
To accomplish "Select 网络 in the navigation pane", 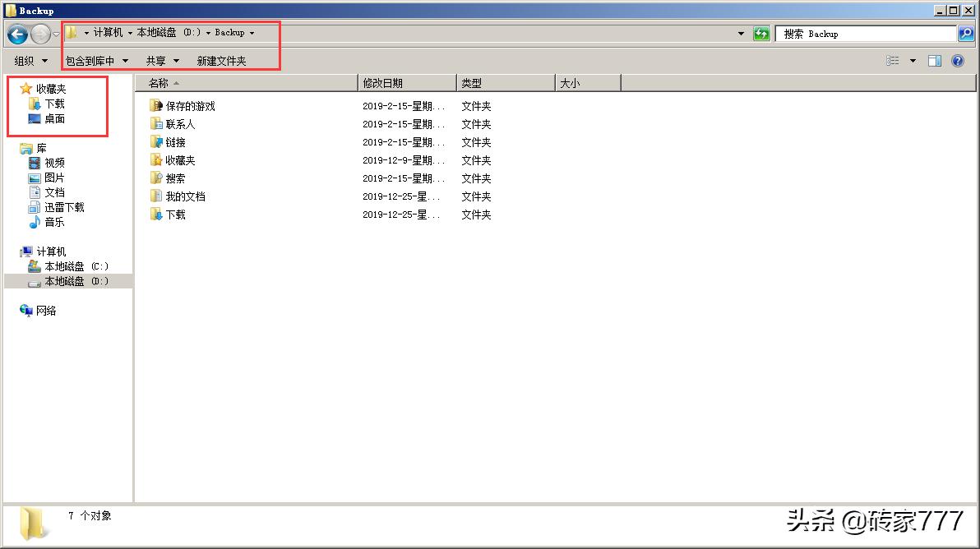I will [x=46, y=311].
